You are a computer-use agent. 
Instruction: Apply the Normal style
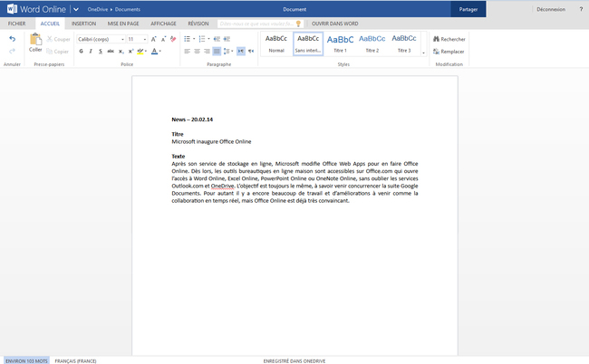[276, 43]
